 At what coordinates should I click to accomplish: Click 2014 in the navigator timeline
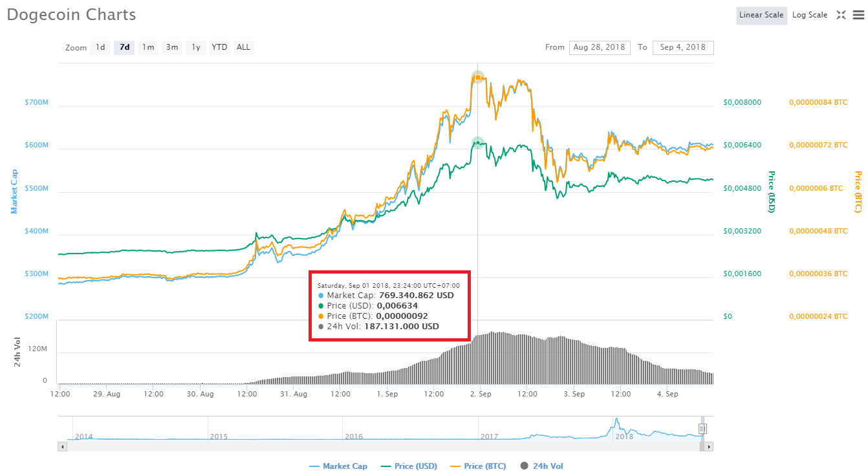83,437
